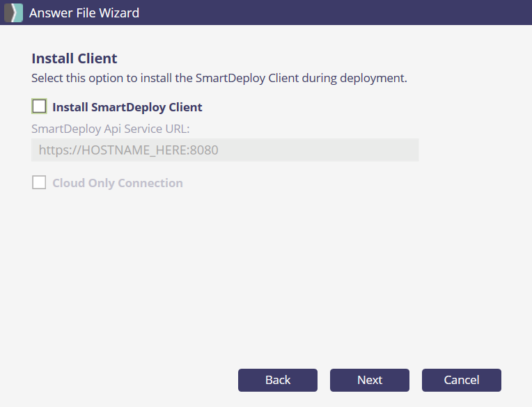
Task: Click the SmartDeploy logo in title bar
Action: coord(13,13)
